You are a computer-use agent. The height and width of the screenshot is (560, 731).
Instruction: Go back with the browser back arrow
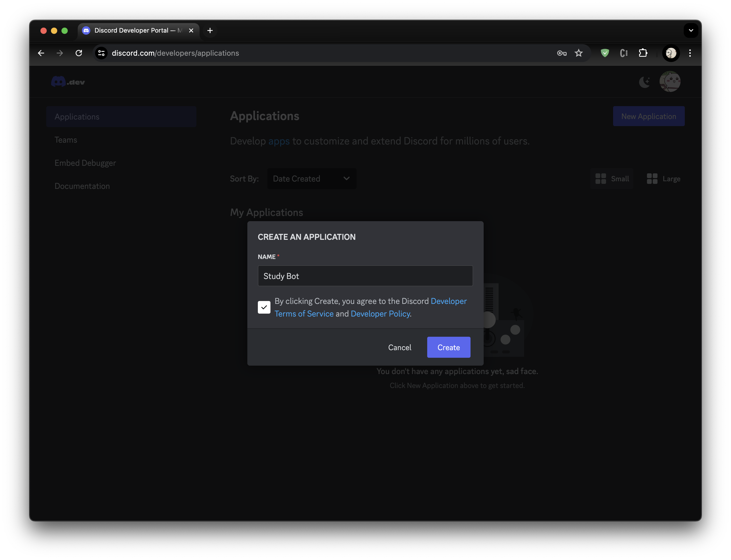pyautogui.click(x=41, y=53)
